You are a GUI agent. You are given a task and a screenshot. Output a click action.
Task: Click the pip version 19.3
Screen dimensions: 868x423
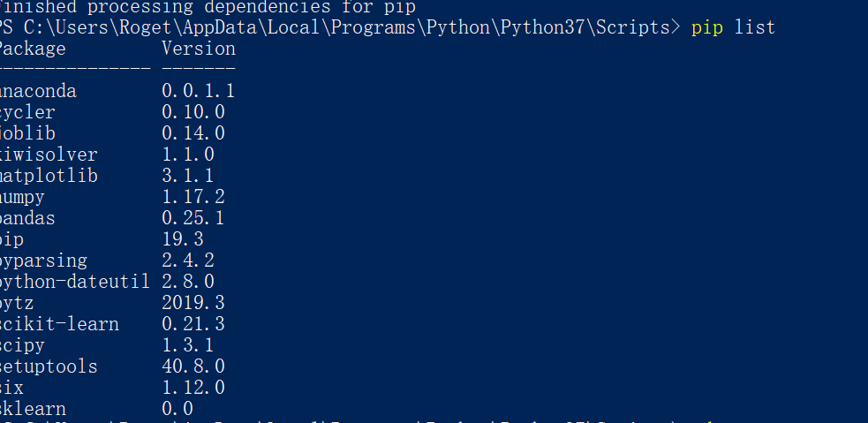pyautogui.click(x=183, y=239)
